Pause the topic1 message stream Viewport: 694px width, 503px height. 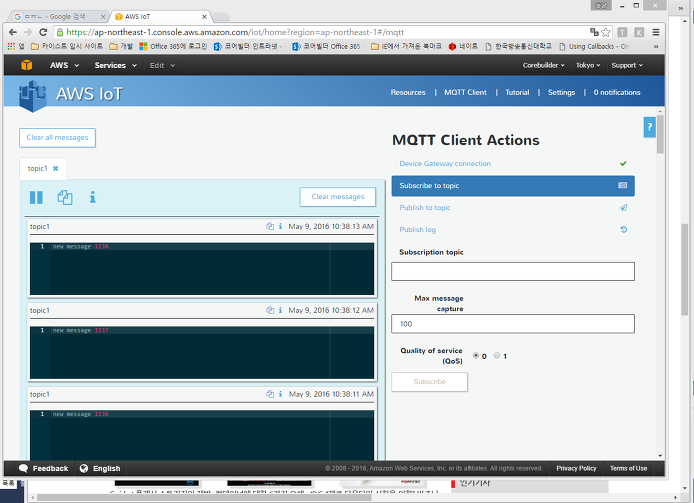(x=36, y=197)
